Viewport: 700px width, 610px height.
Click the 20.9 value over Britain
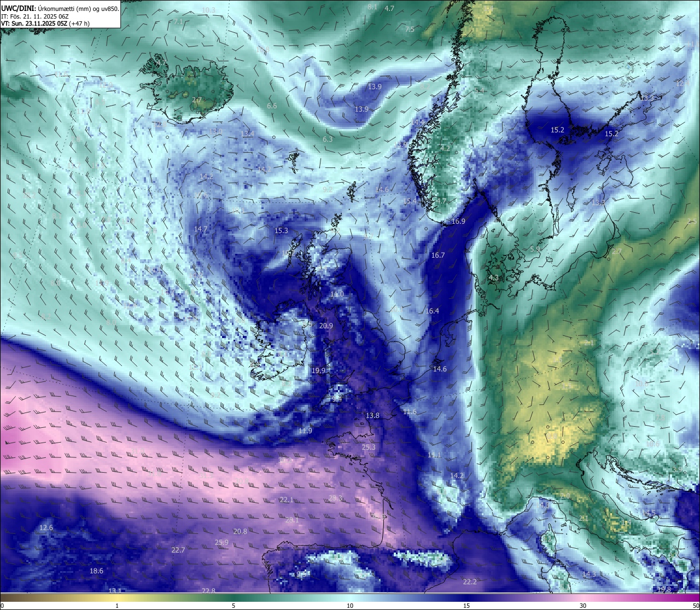[326, 326]
